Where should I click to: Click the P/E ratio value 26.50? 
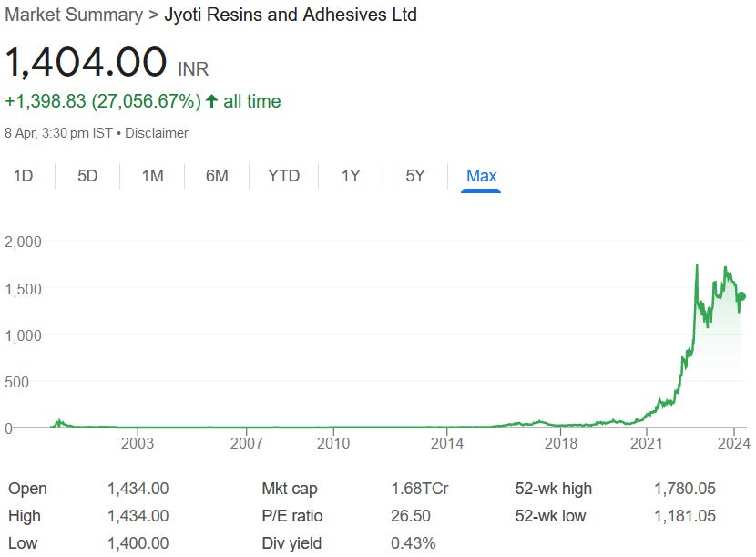410,516
